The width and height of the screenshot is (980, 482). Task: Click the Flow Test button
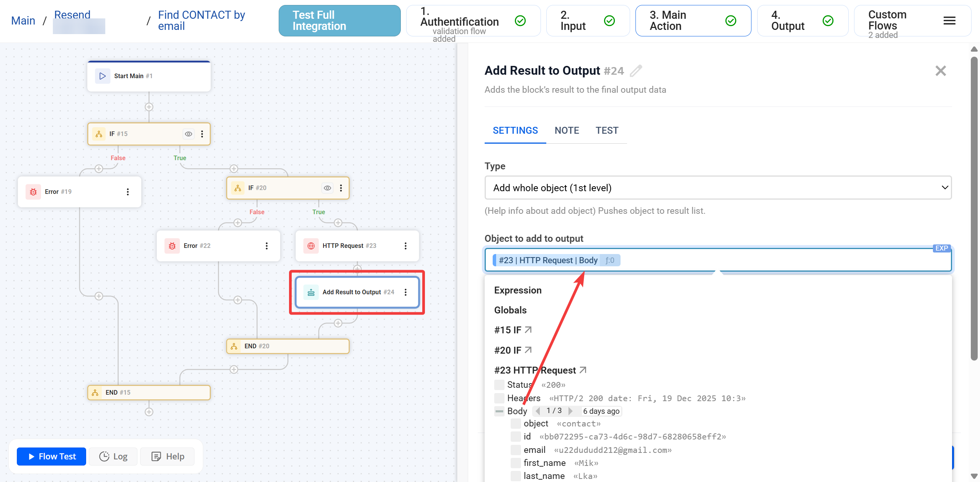(52, 456)
